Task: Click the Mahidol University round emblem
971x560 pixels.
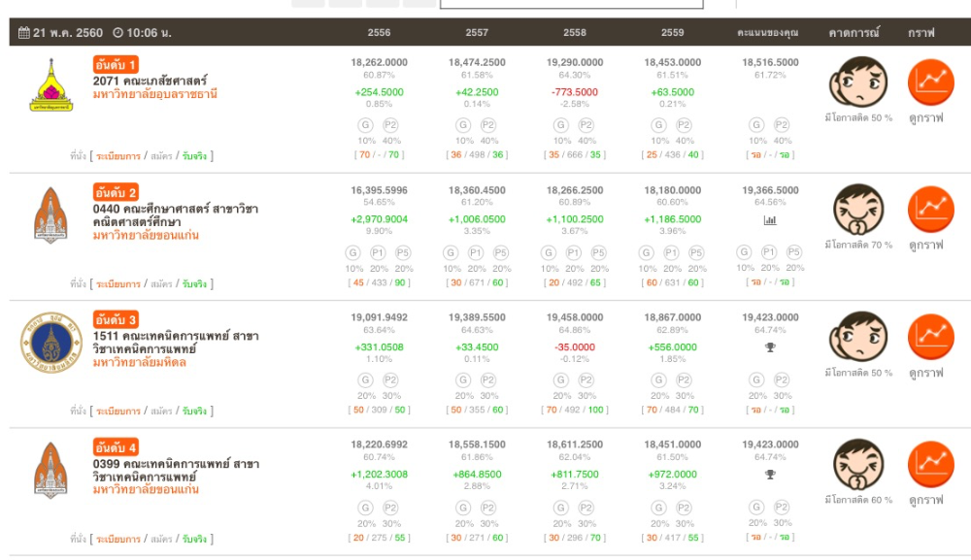Action: pos(49,344)
